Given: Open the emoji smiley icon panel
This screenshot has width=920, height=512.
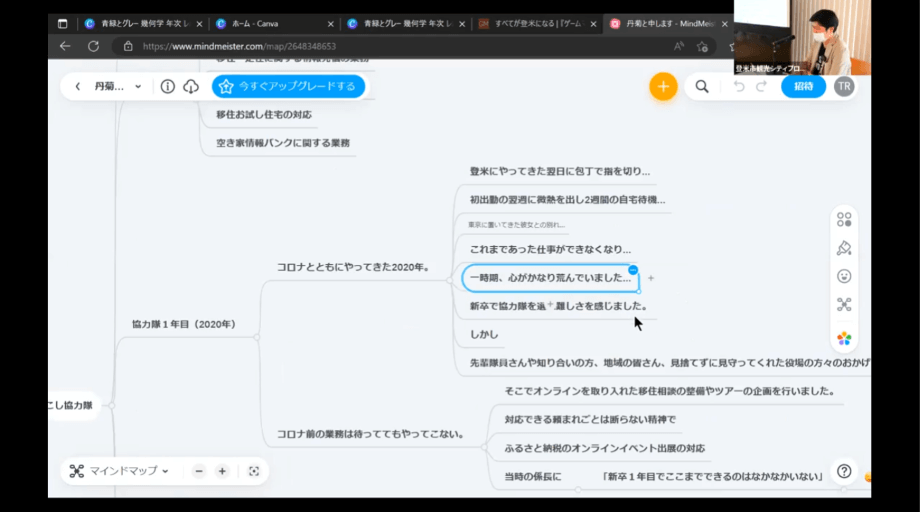Looking at the screenshot, I should click(844, 276).
